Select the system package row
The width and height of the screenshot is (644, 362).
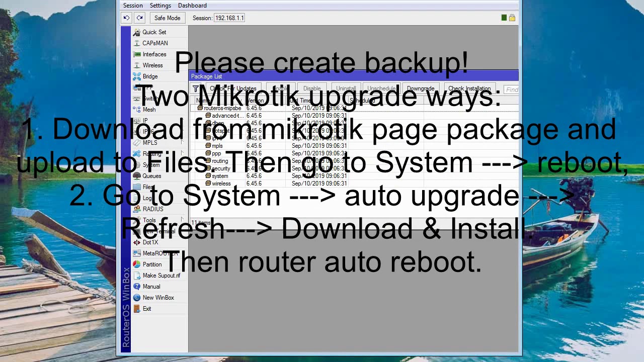[x=354, y=176]
